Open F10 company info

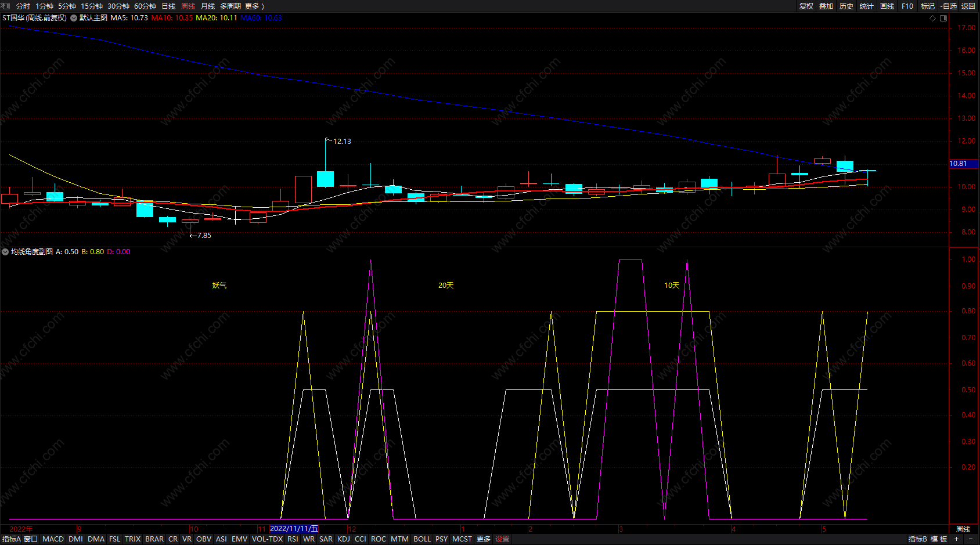coord(907,6)
